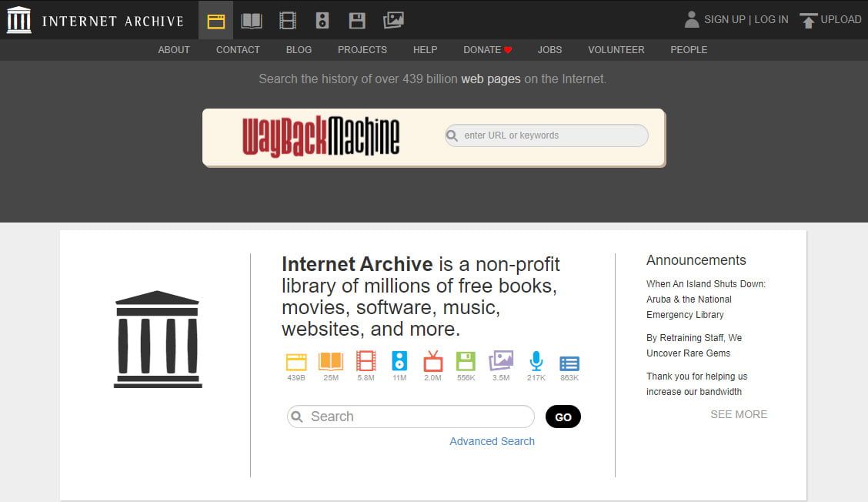Open the ABOUT menu item
Viewport: 868px width, 502px height.
(x=174, y=50)
